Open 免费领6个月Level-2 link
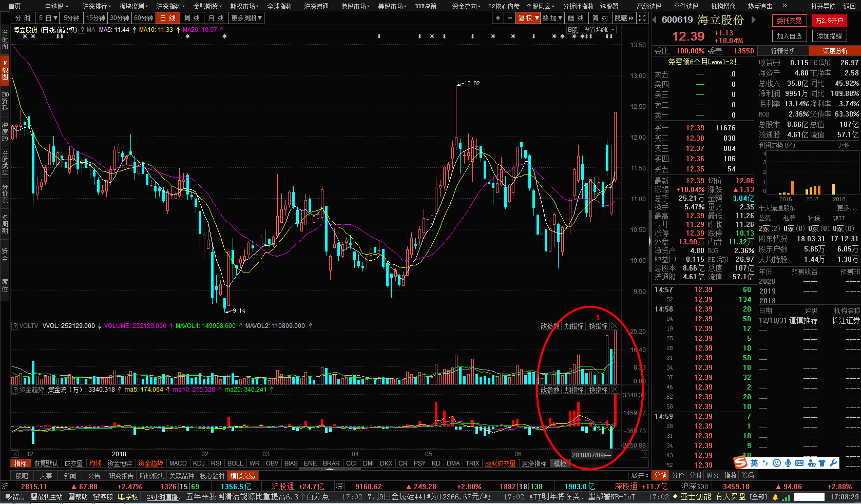Viewport: 861px width, 504px height. click(x=703, y=62)
